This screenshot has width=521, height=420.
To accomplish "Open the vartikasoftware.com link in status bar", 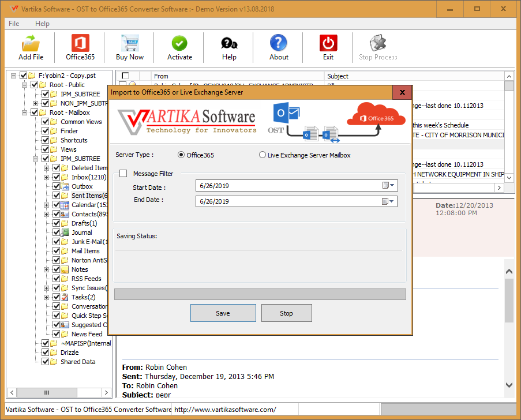I will pyautogui.click(x=225, y=410).
